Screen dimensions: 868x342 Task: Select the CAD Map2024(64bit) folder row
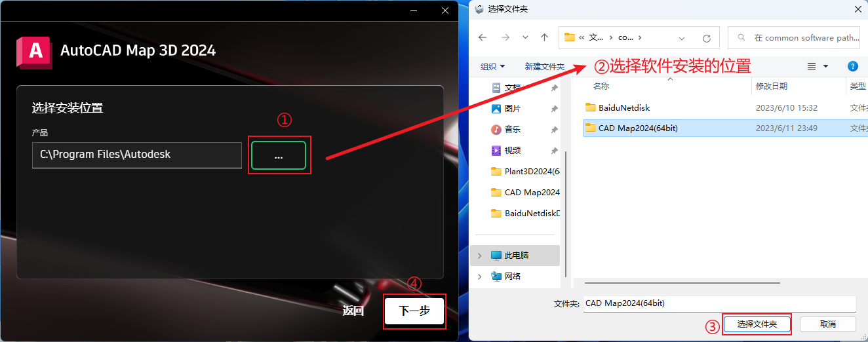725,128
